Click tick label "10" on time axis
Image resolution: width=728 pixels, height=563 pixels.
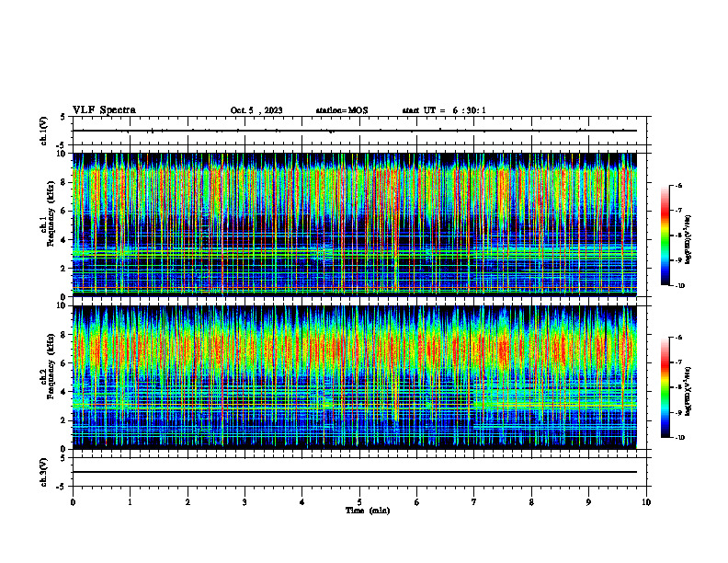pyautogui.click(x=646, y=502)
